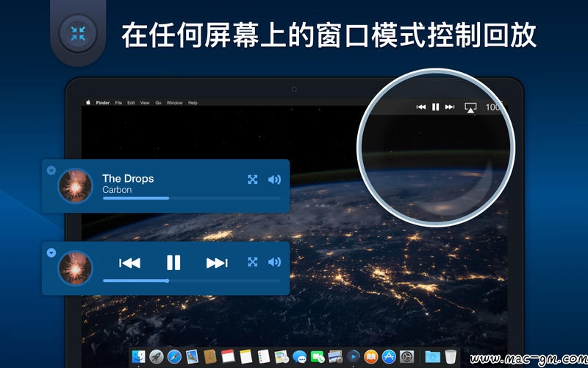Click album art in the controls mini player

(x=76, y=268)
